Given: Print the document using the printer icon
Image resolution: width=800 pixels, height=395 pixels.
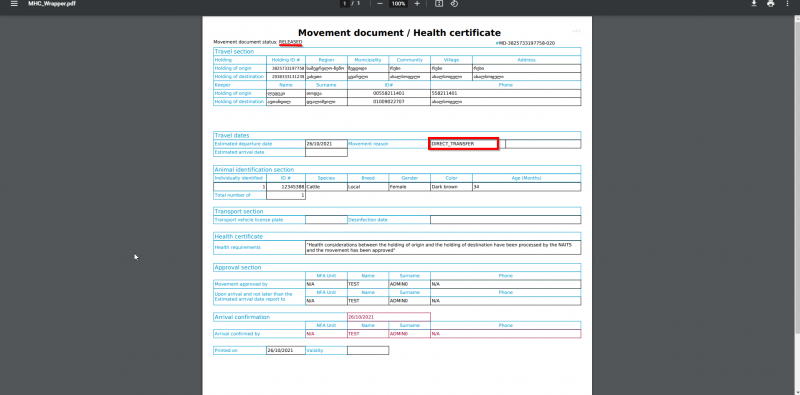Looking at the screenshot, I should coord(770,4).
